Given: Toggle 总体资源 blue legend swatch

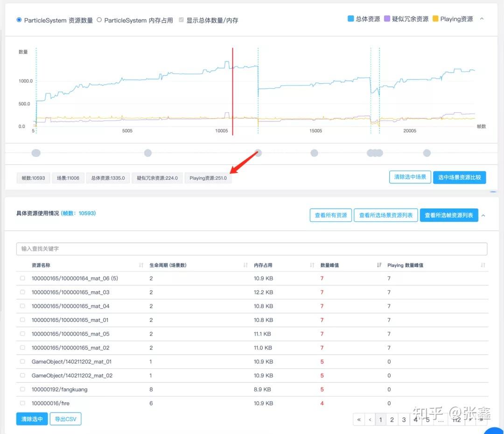Looking at the screenshot, I should [x=350, y=19].
